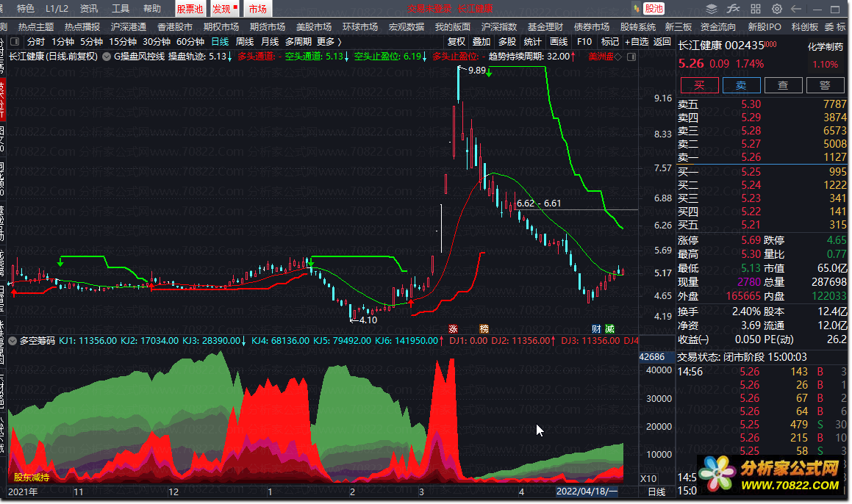The image size is (852, 504).
Task: Click the 财 marker on the chart
Action: (596, 328)
